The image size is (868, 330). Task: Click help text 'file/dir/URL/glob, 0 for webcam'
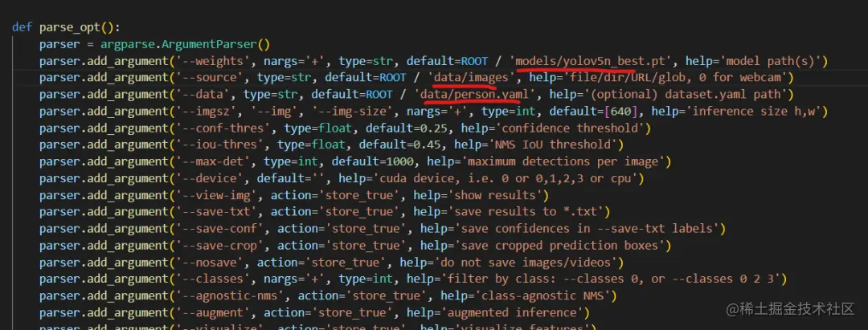click(675, 77)
